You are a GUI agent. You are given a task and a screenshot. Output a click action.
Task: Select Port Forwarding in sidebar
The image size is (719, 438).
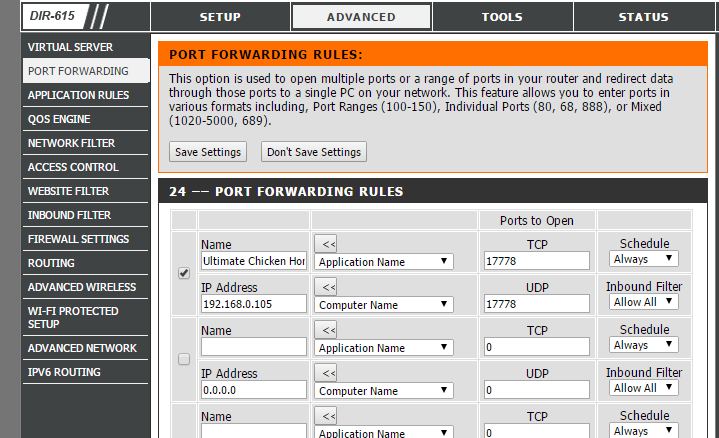(x=85, y=71)
